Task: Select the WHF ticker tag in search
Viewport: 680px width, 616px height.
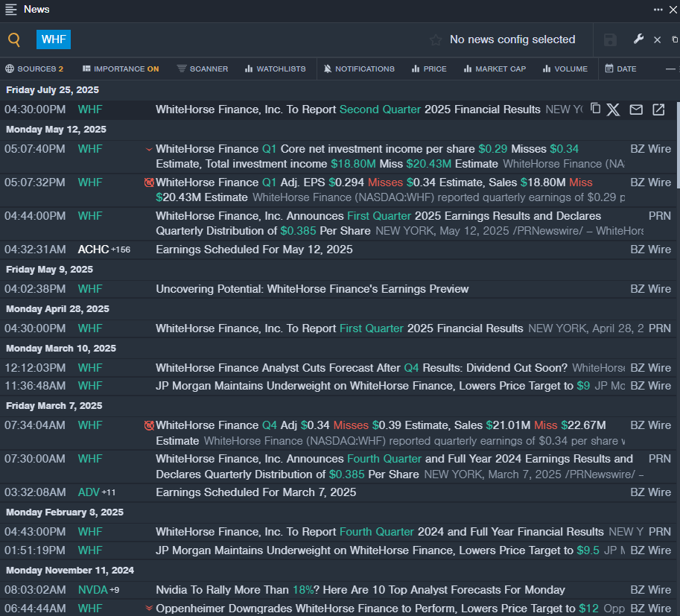Action: pos(54,39)
